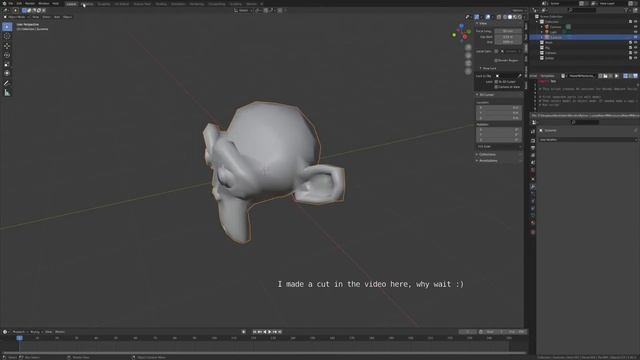The image size is (640, 360).
Task: Enable Lock To 3D Cursor checkbox
Action: pyautogui.click(x=496, y=82)
